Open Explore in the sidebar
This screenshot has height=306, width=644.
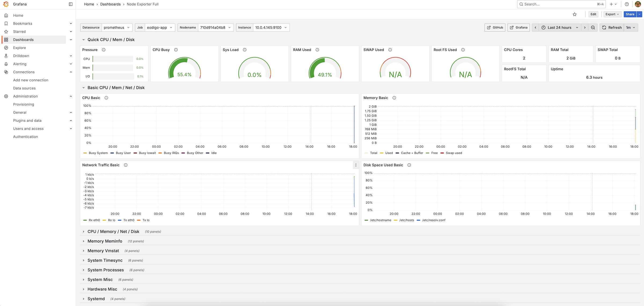pyautogui.click(x=20, y=48)
